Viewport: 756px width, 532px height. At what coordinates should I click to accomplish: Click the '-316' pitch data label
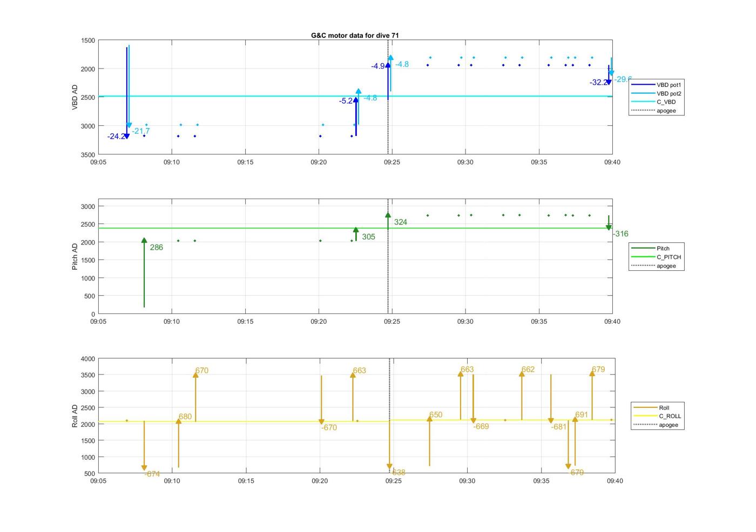click(x=620, y=234)
